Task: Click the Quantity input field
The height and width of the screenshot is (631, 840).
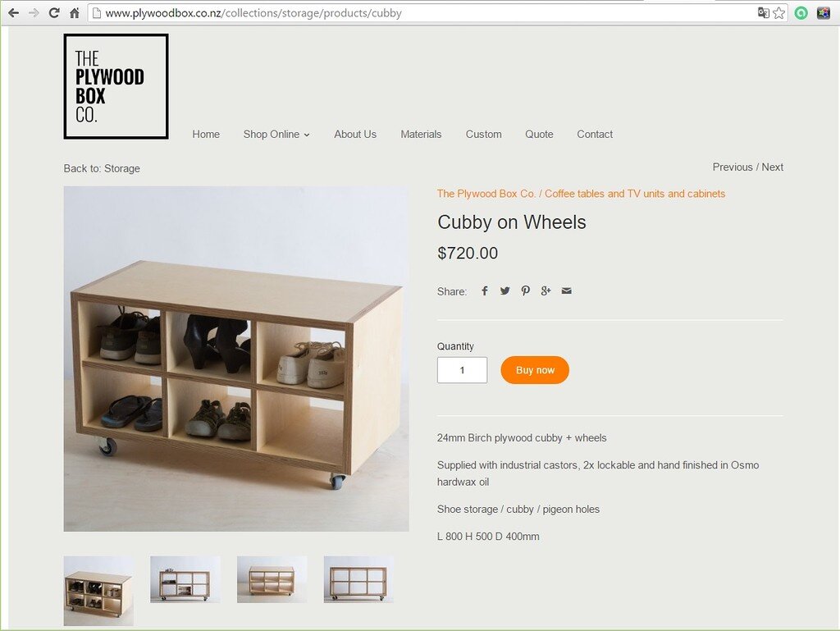Action: coord(463,370)
